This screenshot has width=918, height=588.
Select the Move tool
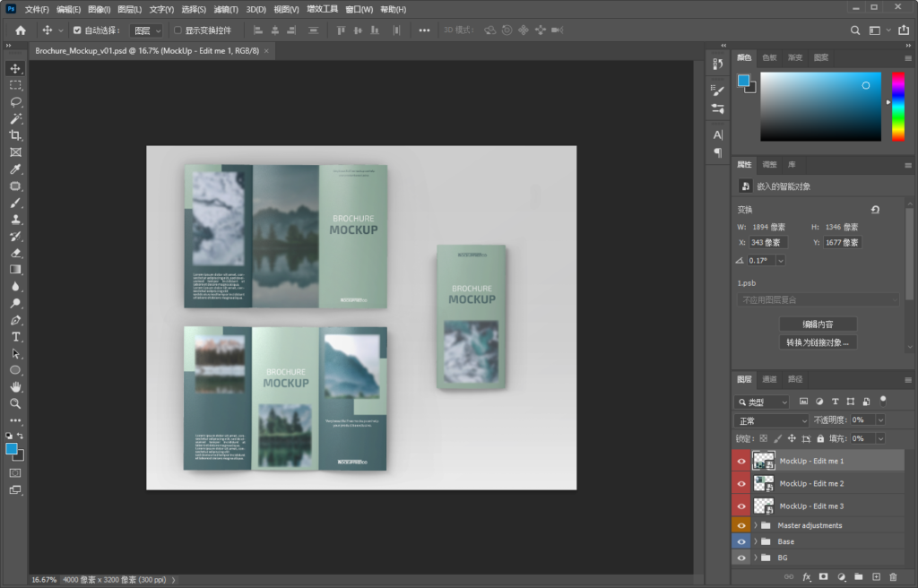(x=15, y=68)
